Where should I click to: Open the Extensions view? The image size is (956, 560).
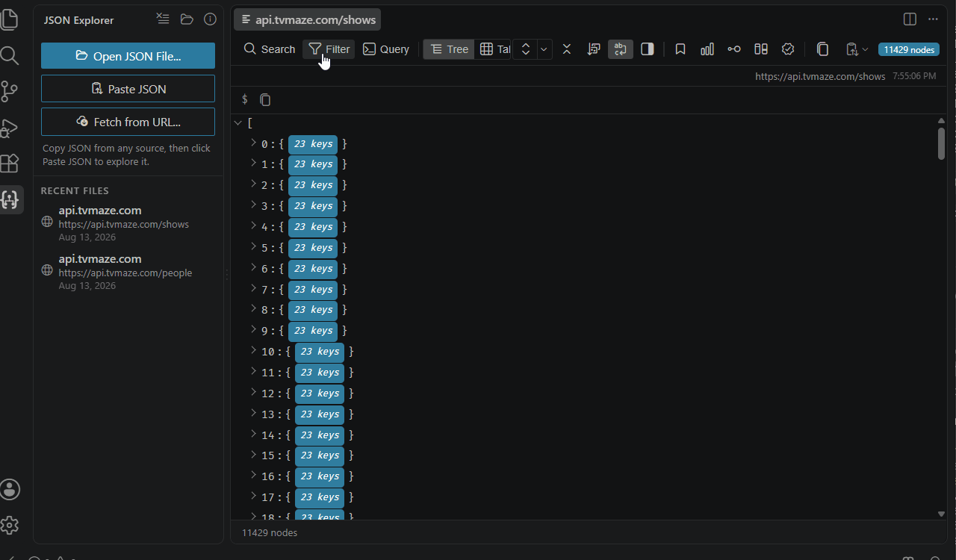tap(9, 164)
